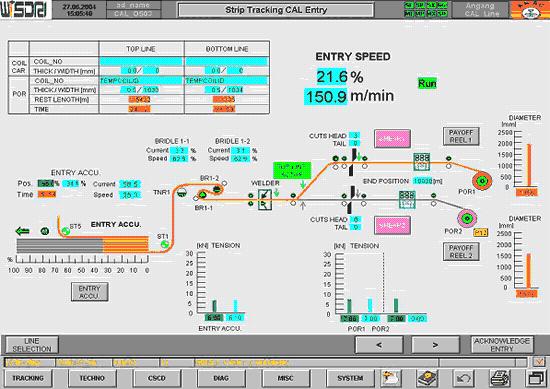Select the WELDER symbol on the line
This screenshot has height=389, width=550.
click(265, 199)
